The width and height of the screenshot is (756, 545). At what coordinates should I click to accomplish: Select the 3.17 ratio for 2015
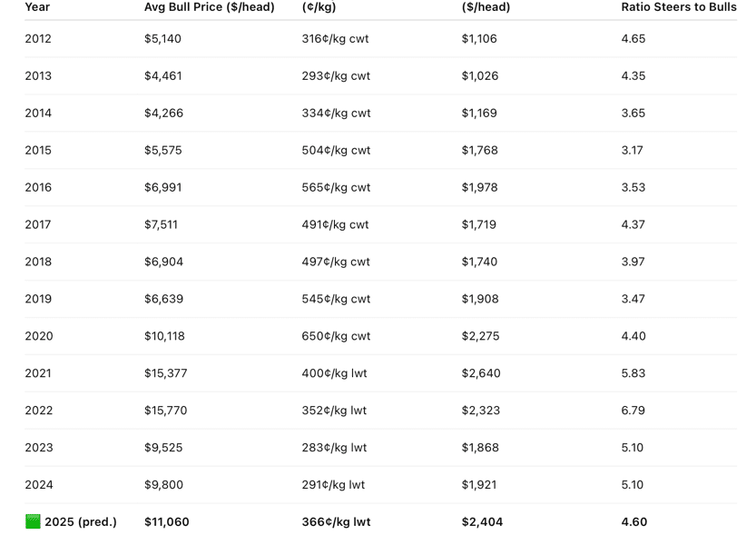tap(632, 150)
